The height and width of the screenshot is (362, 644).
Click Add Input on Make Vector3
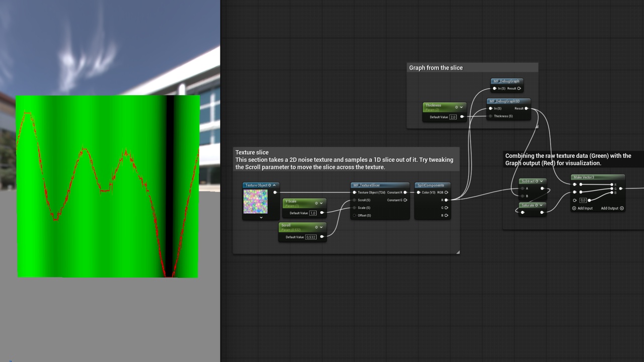[x=583, y=208]
